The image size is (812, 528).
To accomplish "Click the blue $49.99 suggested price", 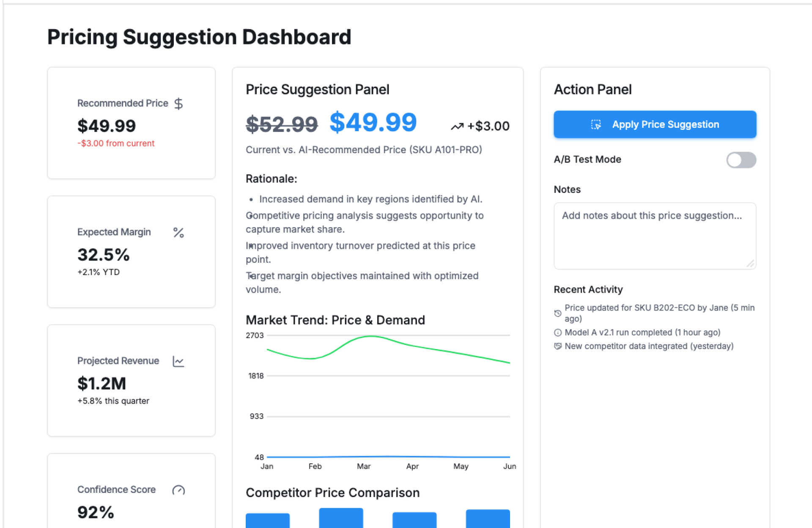I will click(373, 123).
